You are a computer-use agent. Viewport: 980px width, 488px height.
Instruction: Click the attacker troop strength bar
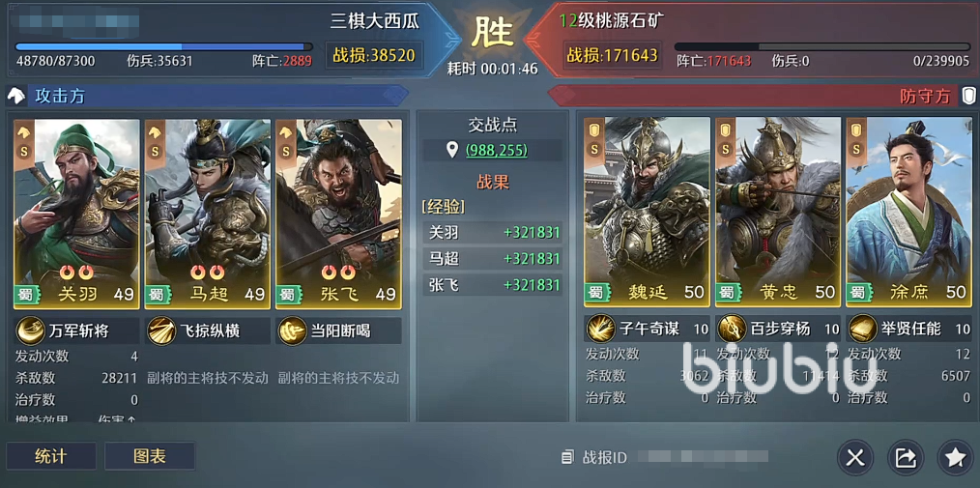163,46
